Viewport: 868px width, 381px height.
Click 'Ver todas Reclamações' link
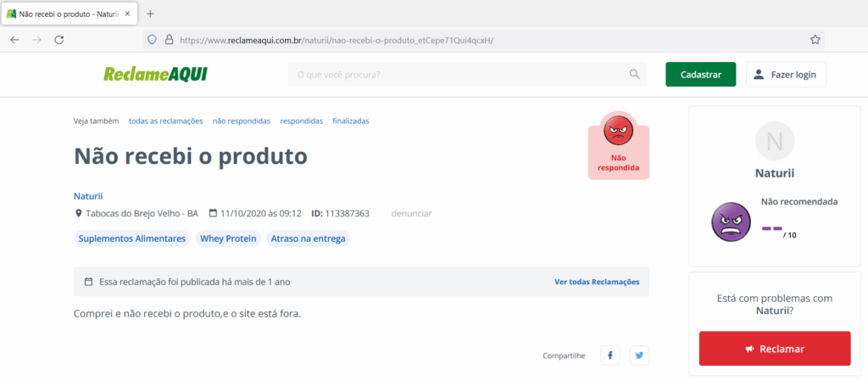[597, 282]
